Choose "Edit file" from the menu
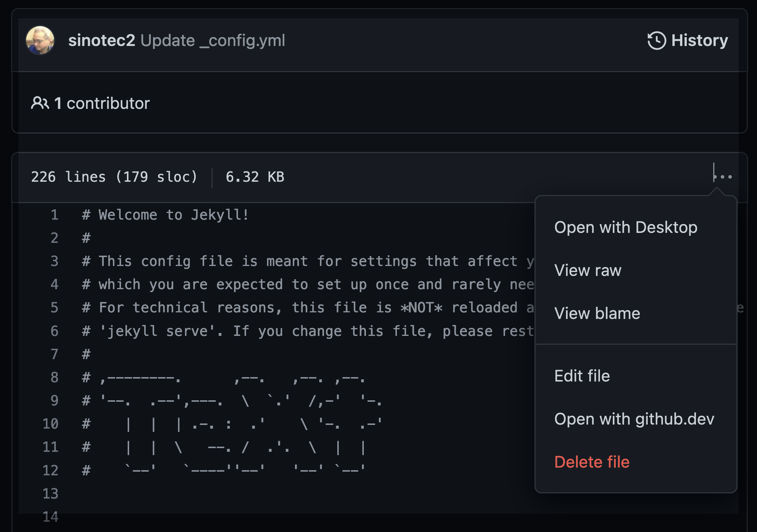This screenshot has width=757, height=532. pos(582,376)
